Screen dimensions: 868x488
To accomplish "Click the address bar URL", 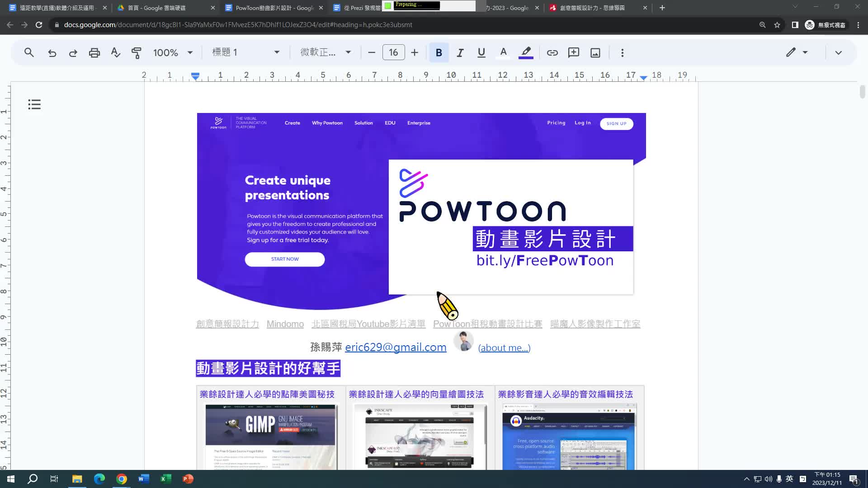I will point(238,25).
